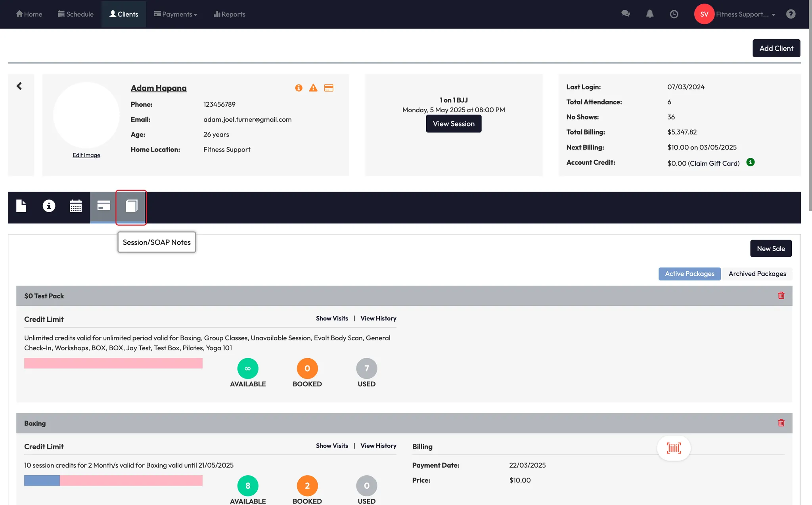Open the client info tab icon

pos(49,207)
